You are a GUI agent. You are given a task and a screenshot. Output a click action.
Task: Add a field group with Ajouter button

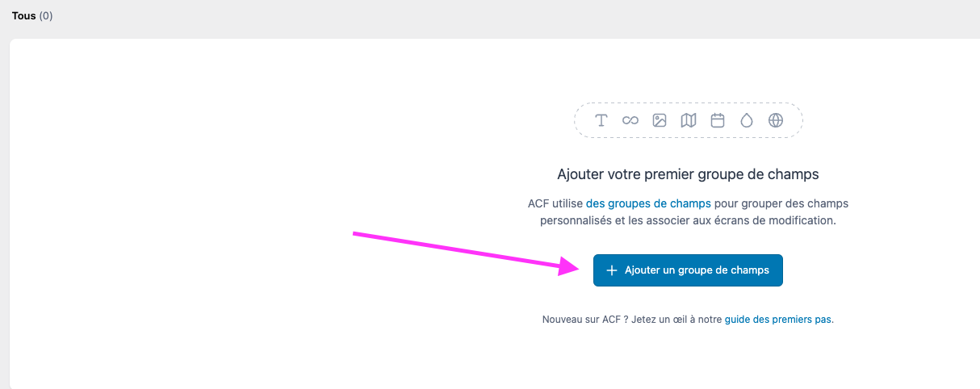688,270
